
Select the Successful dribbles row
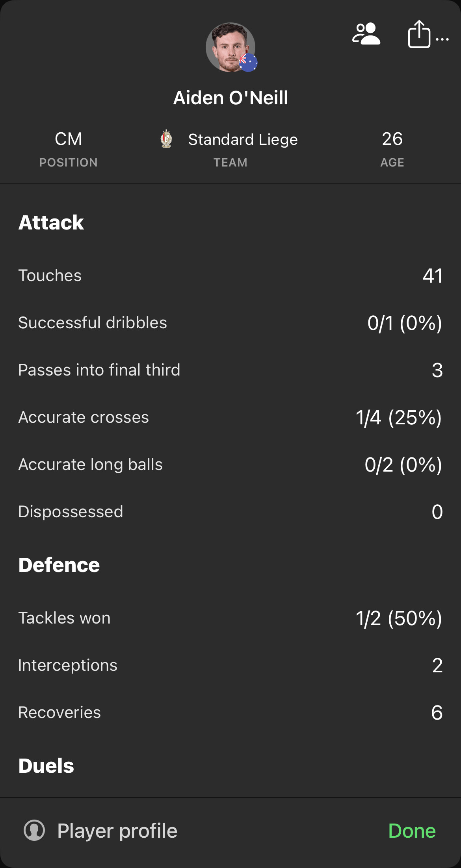[x=230, y=323]
